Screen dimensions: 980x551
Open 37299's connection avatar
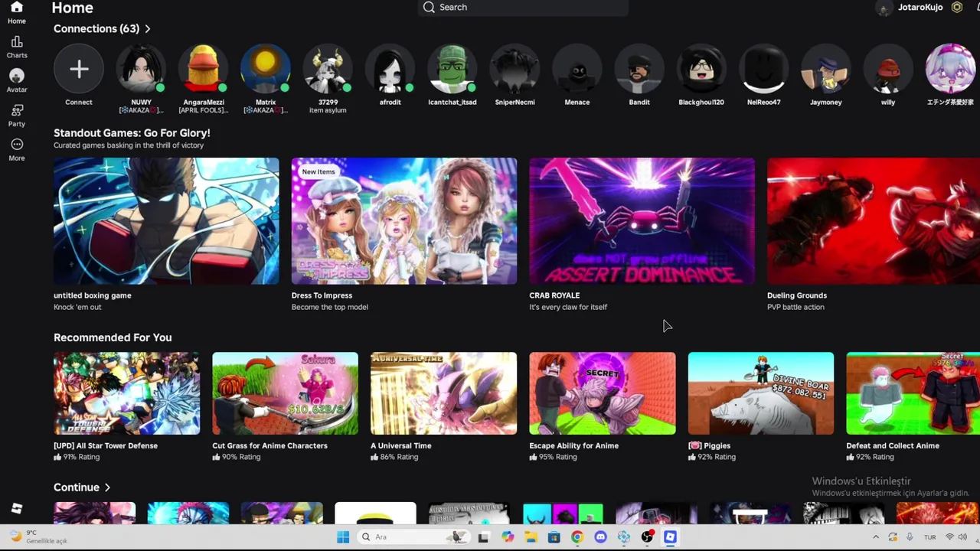tap(328, 69)
